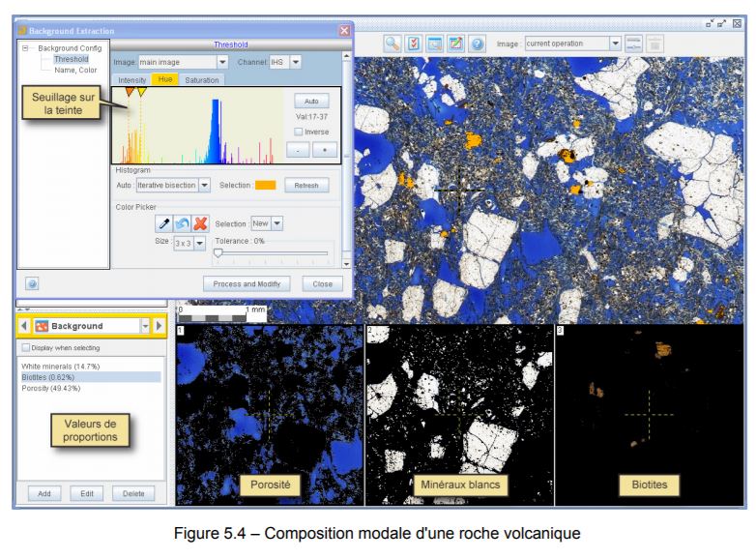Click the orange Selection color swatch
Viewport: 756px width, 559px height.
click(265, 186)
